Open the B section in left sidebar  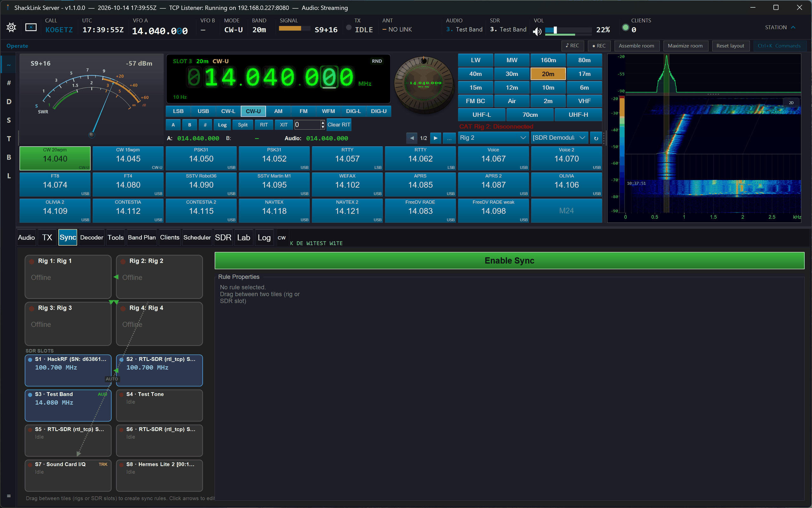pyautogui.click(x=9, y=157)
